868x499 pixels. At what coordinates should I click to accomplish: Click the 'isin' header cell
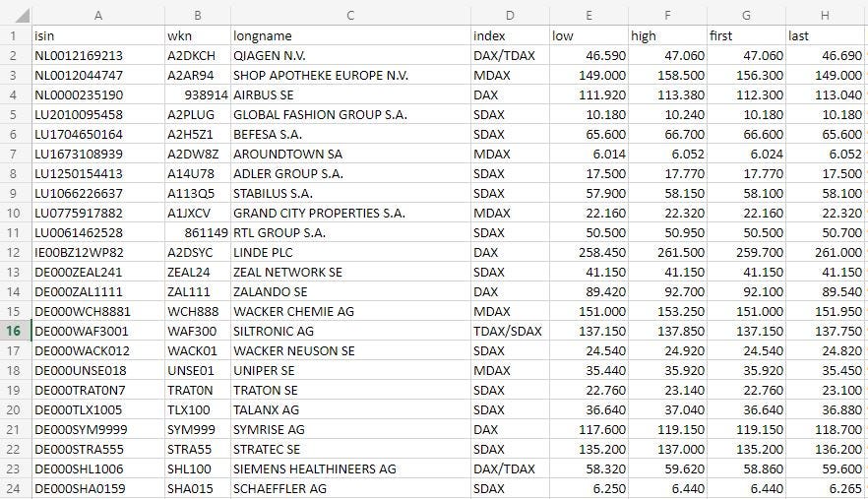pos(98,35)
